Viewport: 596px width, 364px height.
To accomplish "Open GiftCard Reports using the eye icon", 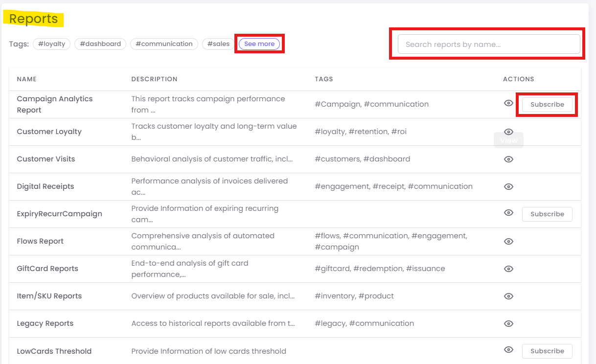I will (x=508, y=269).
